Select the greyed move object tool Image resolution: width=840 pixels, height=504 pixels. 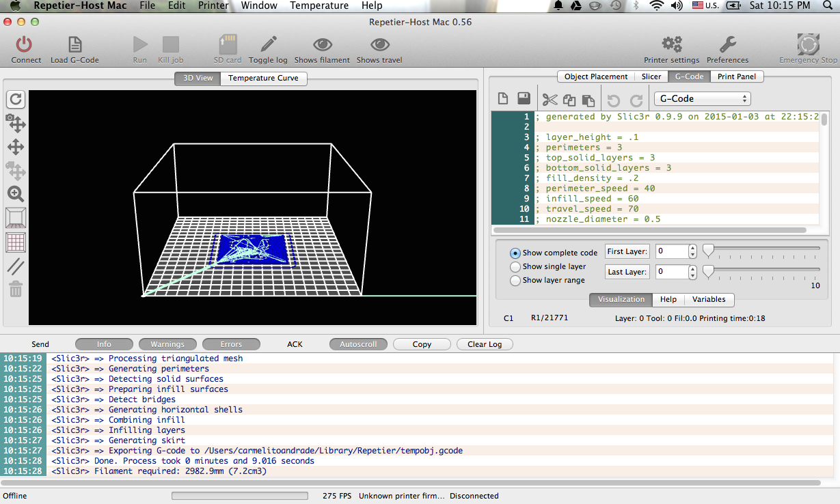click(x=16, y=170)
